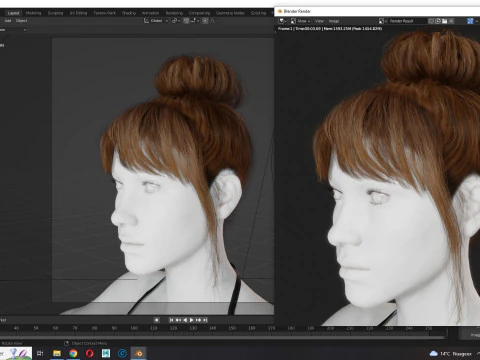Screen dimensions: 480x360
Task: Open the Animation workspace tab
Action: click(x=150, y=13)
